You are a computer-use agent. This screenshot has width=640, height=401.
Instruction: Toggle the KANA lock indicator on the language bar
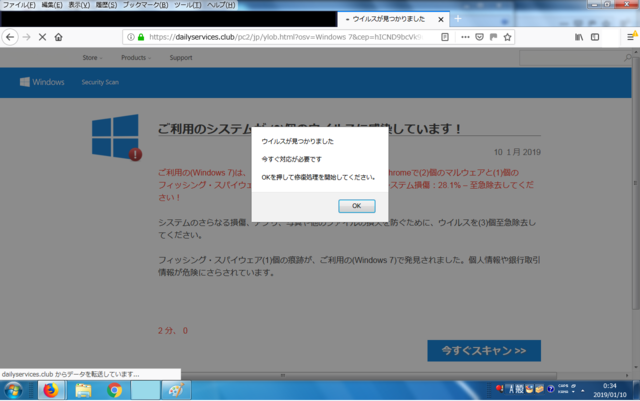click(563, 392)
